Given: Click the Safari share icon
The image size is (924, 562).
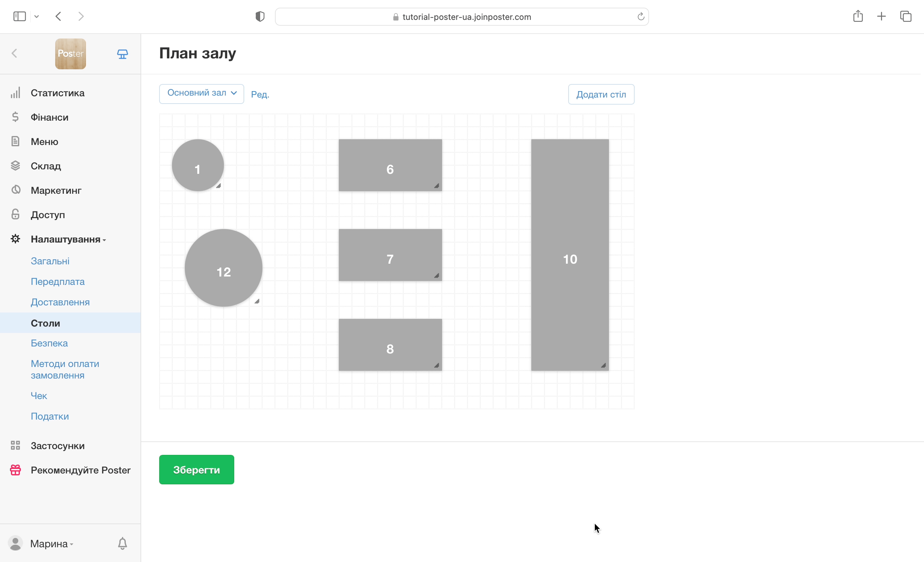Looking at the screenshot, I should tap(858, 16).
